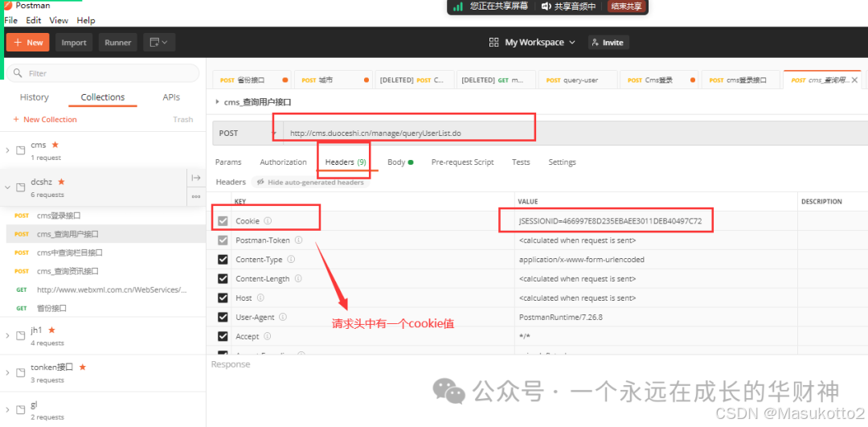Click the folder icon of cms collection
The height and width of the screenshot is (427, 868).
[x=20, y=150]
